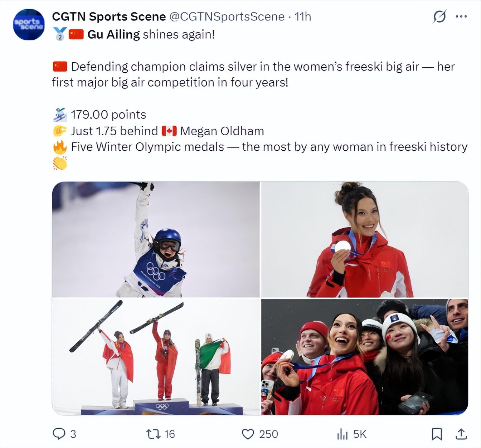Click the reply count number 3
481x448 pixels.
pyautogui.click(x=73, y=434)
